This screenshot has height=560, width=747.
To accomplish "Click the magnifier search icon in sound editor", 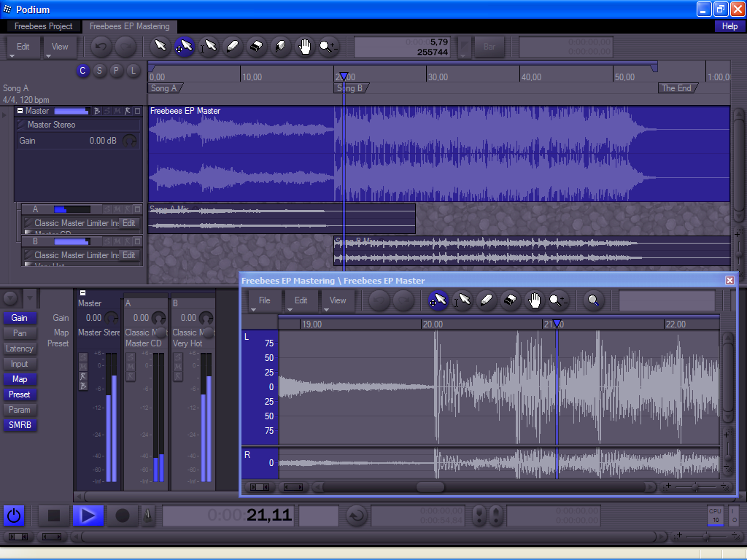I will tap(593, 300).
